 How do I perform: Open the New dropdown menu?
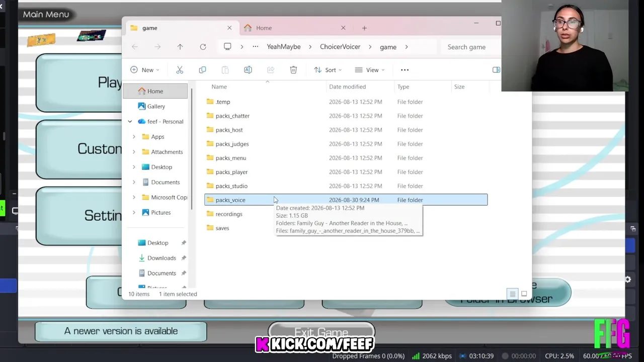pyautogui.click(x=145, y=70)
